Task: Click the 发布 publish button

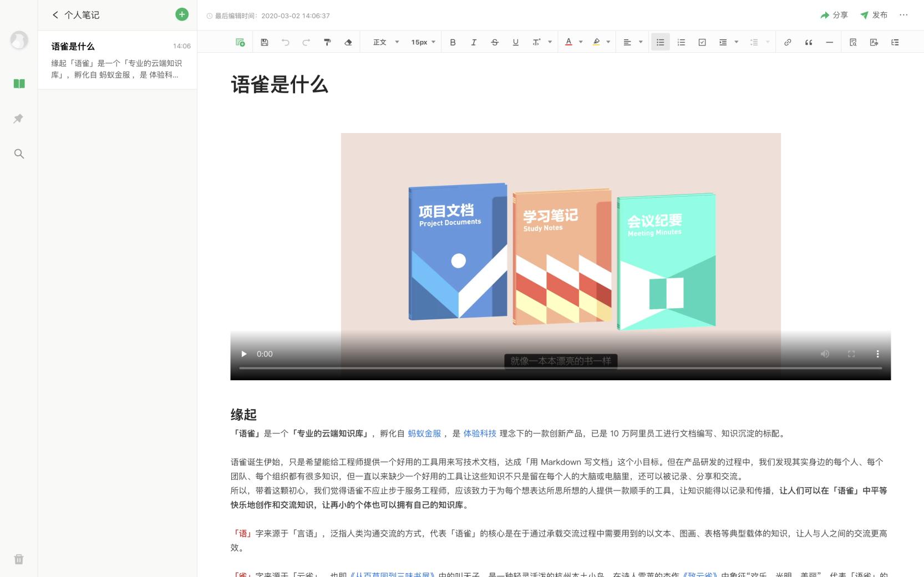Action: point(874,15)
